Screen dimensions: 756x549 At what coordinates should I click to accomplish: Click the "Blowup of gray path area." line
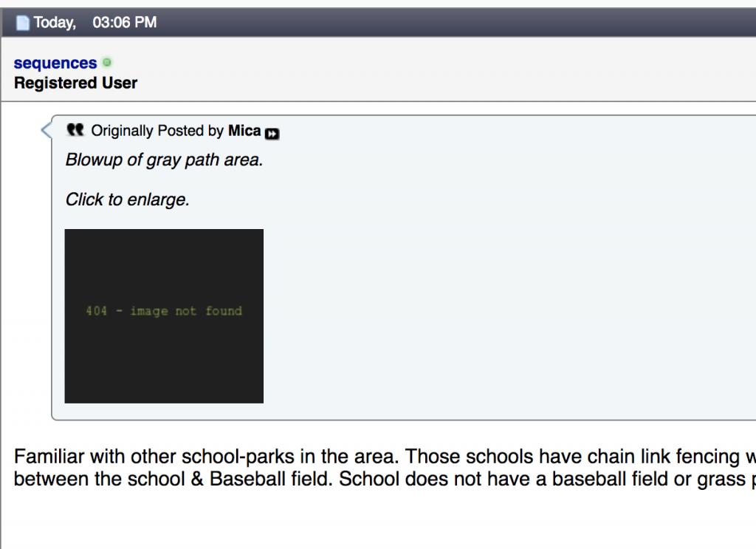(x=164, y=160)
